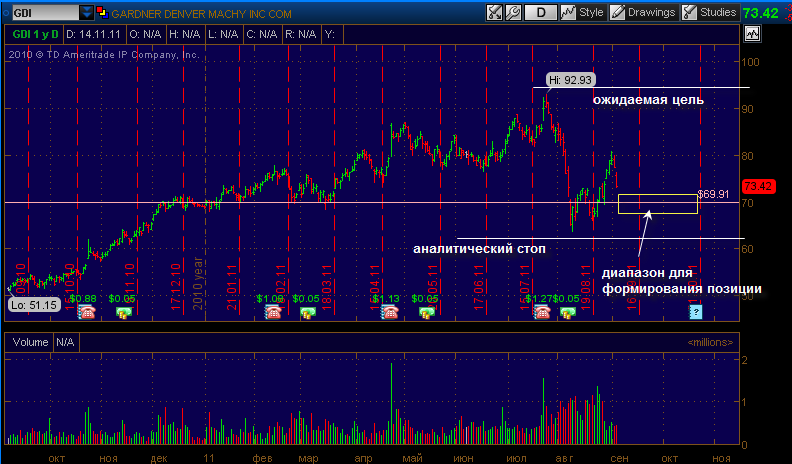Click the 21.01.11 expiration date marker
This screenshot has height=464, width=792.
tap(232, 287)
